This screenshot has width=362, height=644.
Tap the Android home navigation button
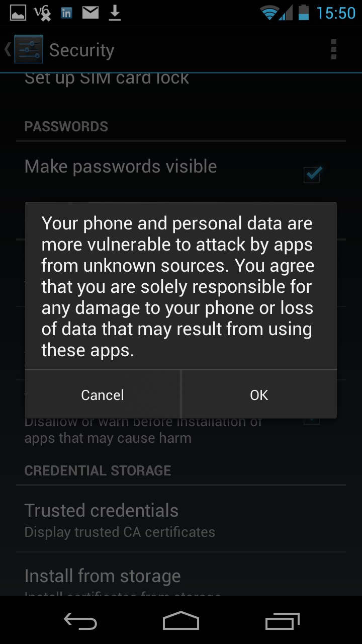tap(181, 621)
